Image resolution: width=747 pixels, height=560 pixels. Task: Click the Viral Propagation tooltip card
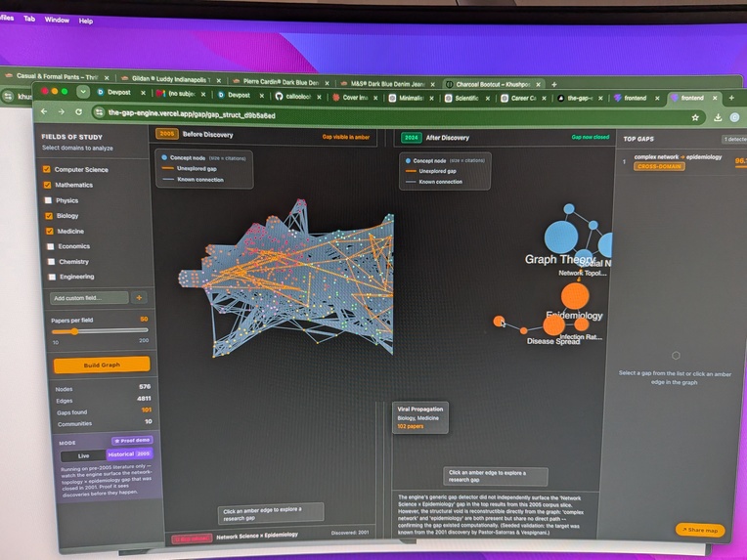click(x=420, y=417)
